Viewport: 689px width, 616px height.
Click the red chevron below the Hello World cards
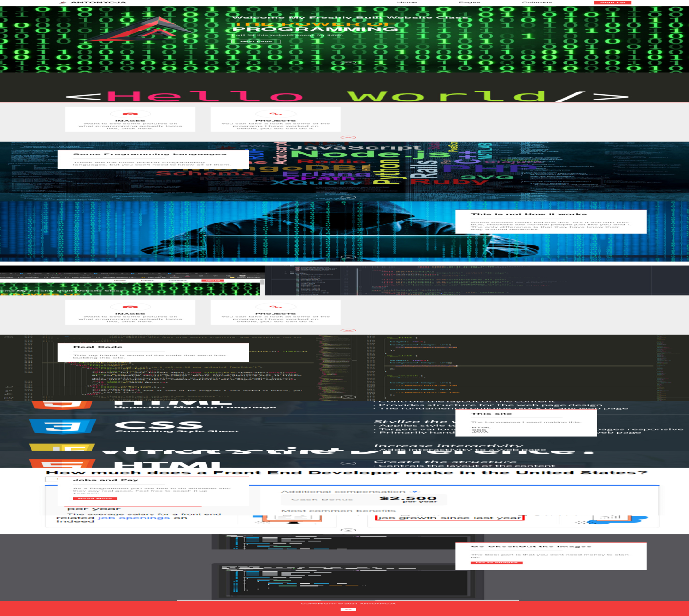348,138
